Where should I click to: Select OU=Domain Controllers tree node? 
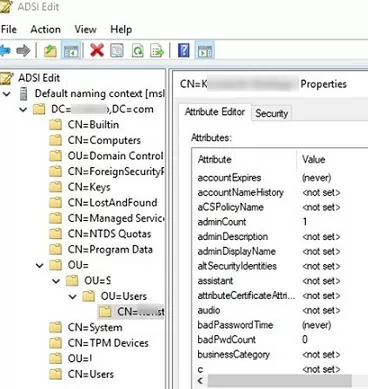(115, 156)
